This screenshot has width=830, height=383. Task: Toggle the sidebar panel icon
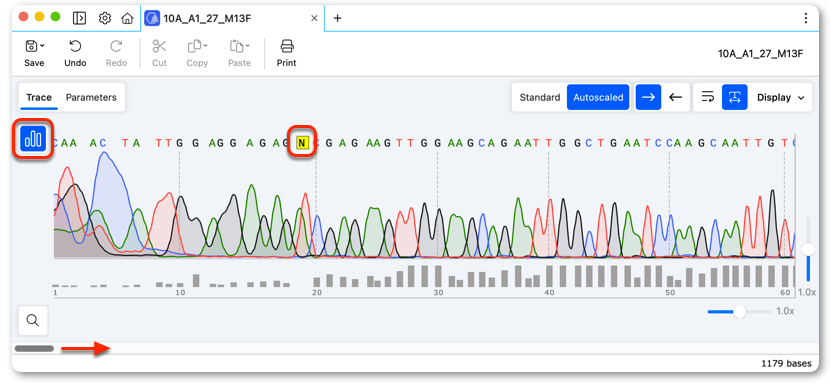[79, 19]
